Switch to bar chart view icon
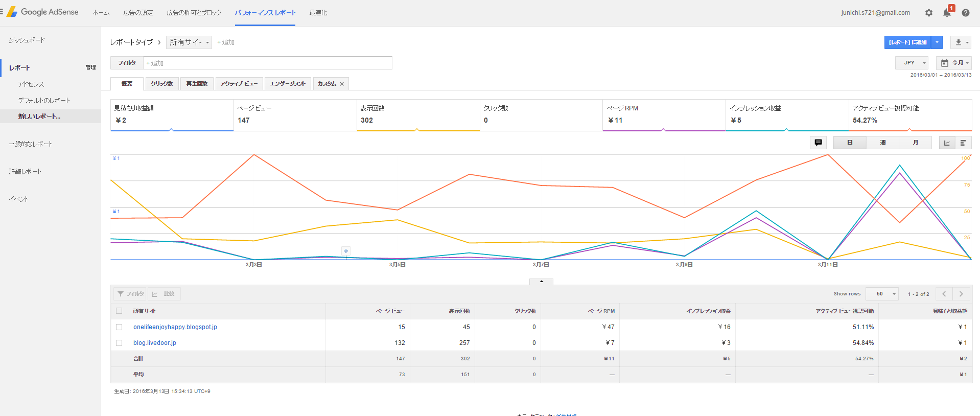 (963, 143)
